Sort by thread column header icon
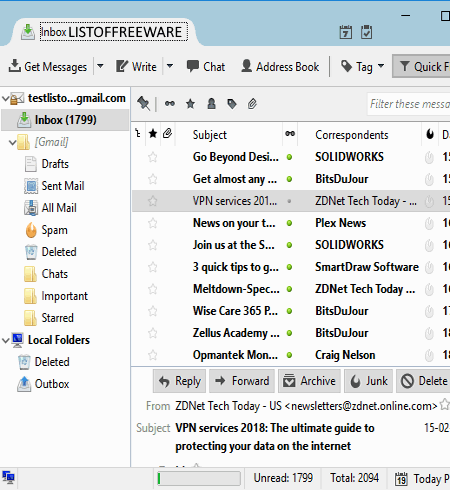 pyautogui.click(x=138, y=134)
